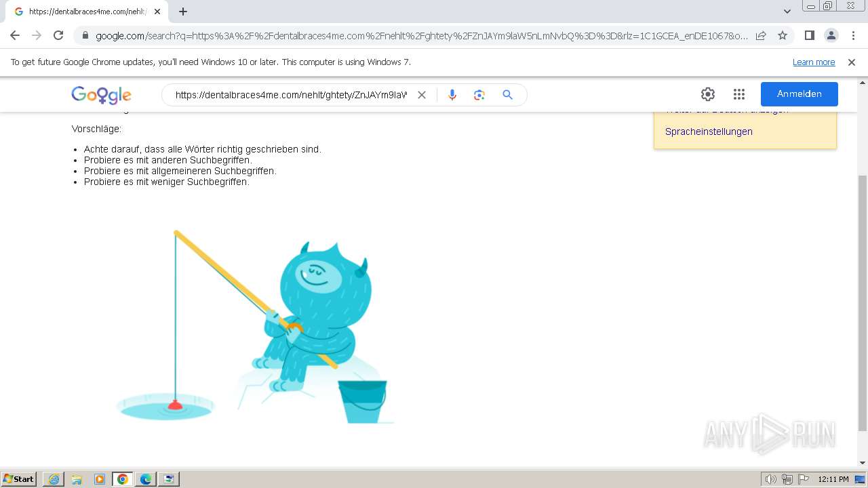
Task: Search by image with Google Lens
Action: tap(479, 95)
